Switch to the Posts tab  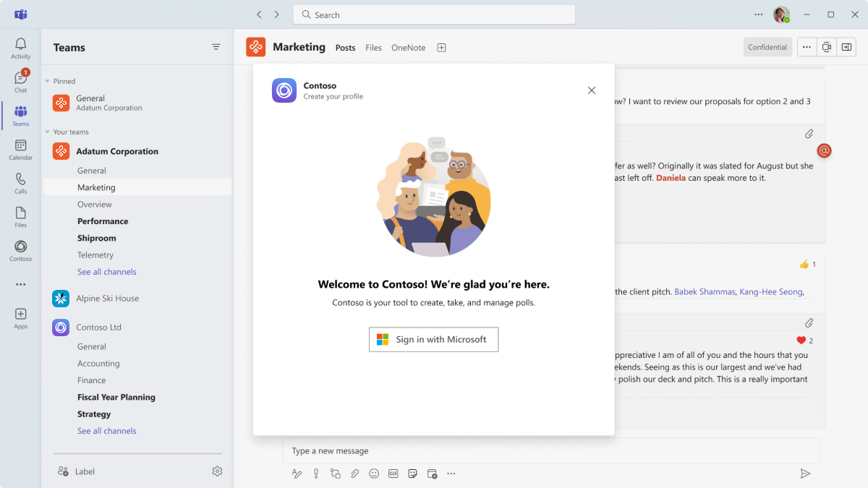click(346, 48)
